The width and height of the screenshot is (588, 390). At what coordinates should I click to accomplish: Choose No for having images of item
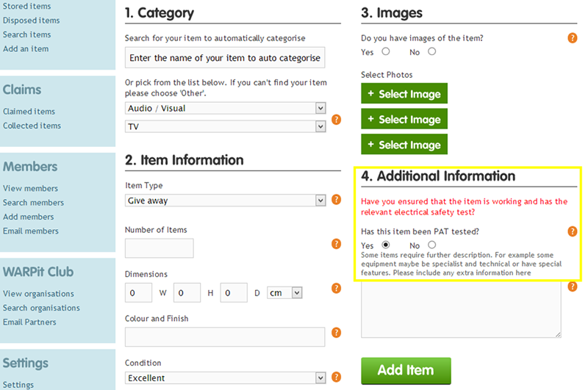point(432,51)
